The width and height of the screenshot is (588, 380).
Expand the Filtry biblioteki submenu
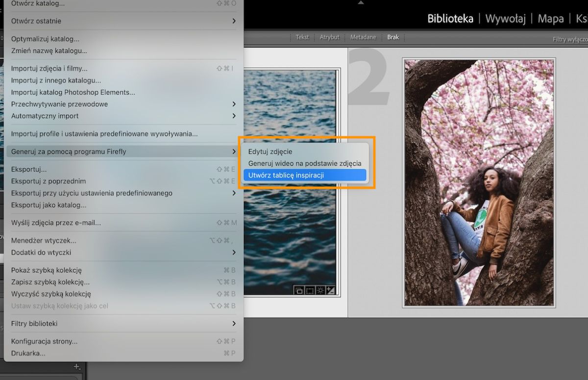[x=123, y=324]
